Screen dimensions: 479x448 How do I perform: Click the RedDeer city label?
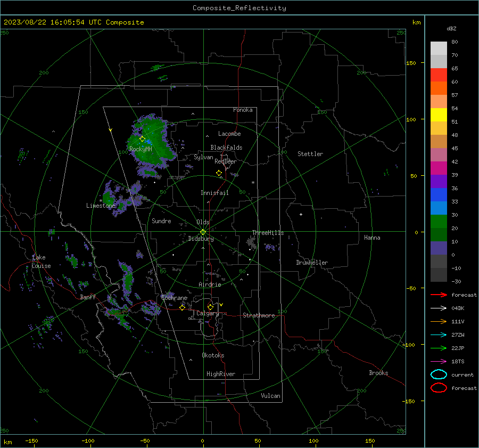coord(226,161)
